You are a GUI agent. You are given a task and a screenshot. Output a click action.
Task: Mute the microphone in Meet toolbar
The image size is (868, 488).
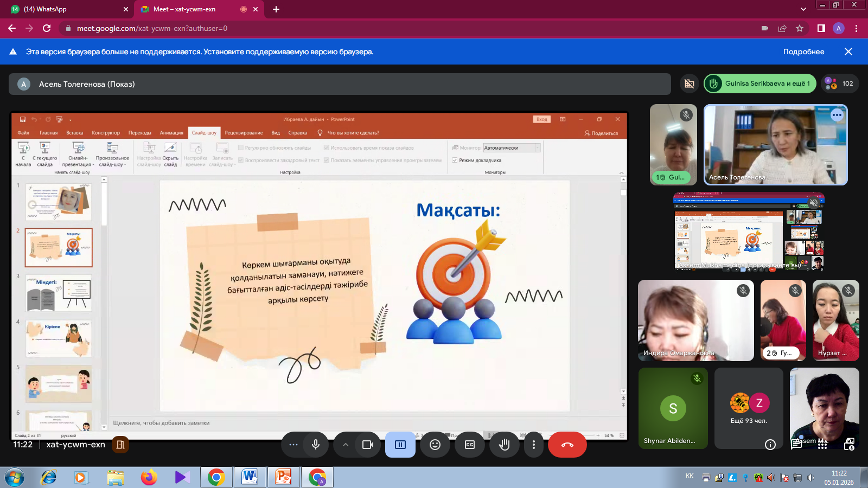316,445
